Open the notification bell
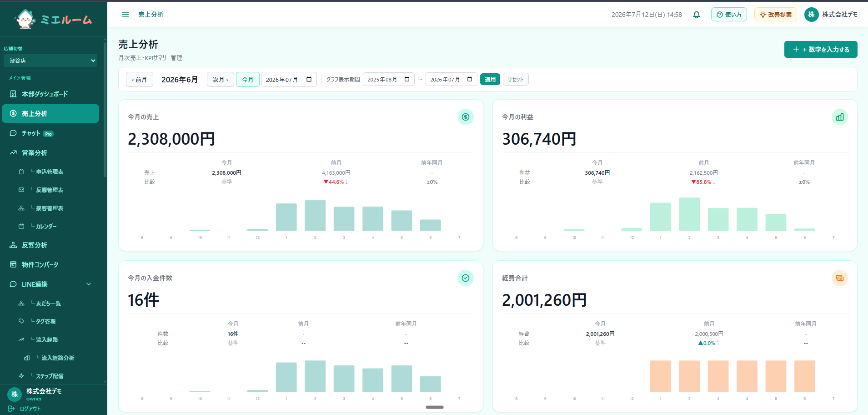Image resolution: width=868 pixels, height=415 pixels. click(x=696, y=15)
